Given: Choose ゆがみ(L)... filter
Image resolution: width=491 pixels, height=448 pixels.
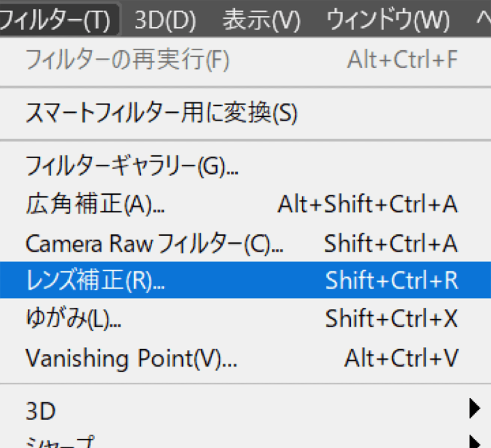Looking at the screenshot, I should pos(245,319).
